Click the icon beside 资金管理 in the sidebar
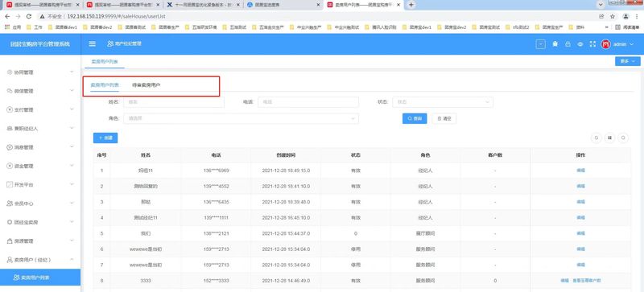Screen dimensions: 644x292 [x=10, y=166]
